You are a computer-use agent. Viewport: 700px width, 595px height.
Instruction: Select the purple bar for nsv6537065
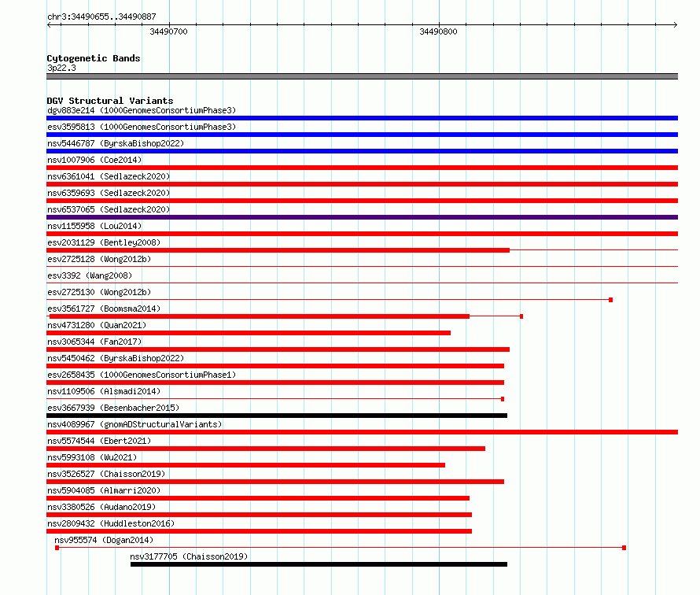pos(362,217)
